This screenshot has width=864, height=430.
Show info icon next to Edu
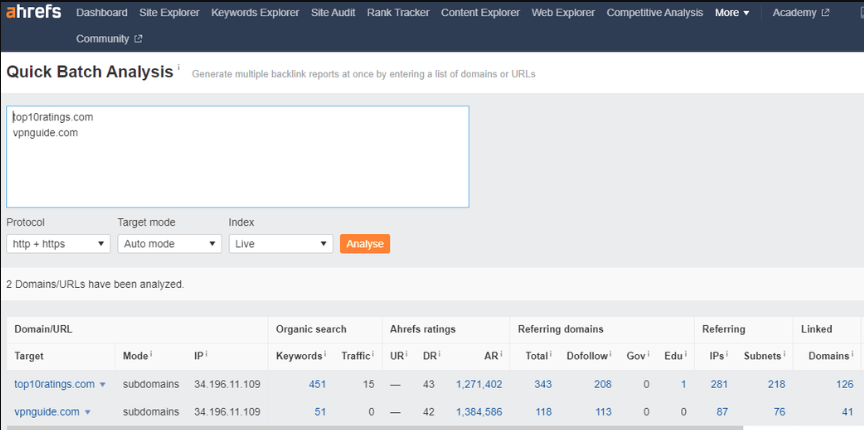pos(685,353)
